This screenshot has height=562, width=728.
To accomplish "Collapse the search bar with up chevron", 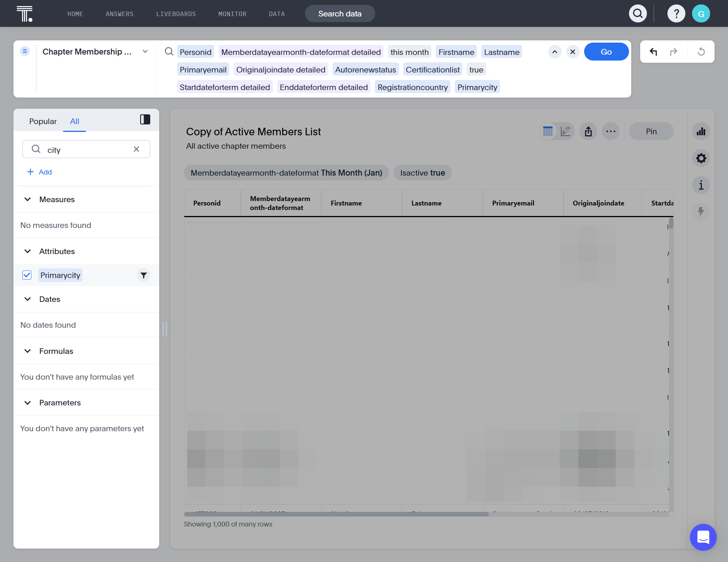I will [x=555, y=52].
